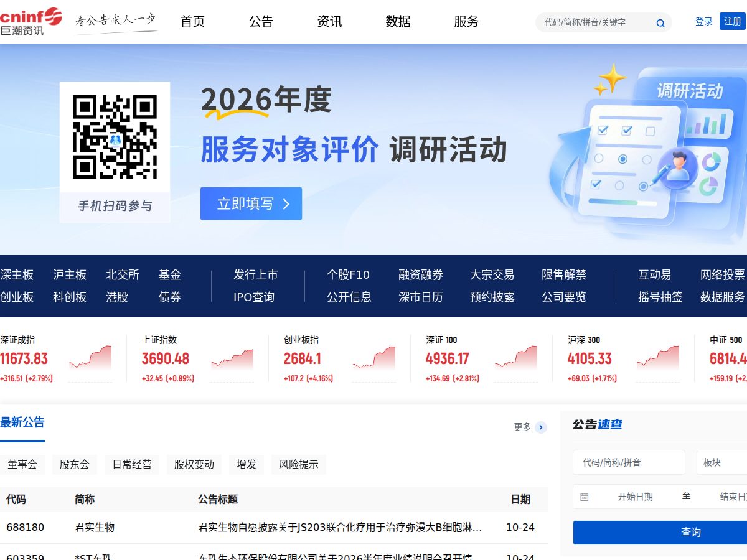The image size is (747, 560).
Task: Open 君实生物自愿披露 JS203 announcement title
Action: (340, 527)
